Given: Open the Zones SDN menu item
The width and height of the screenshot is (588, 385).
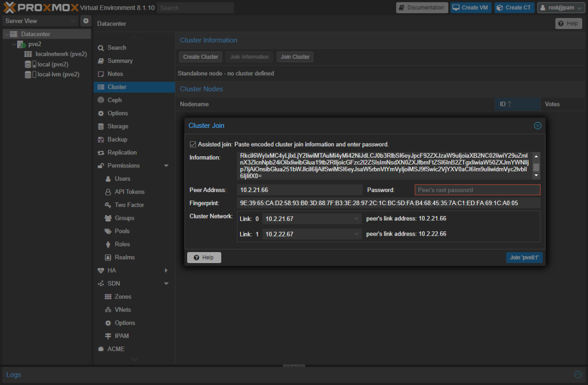Looking at the screenshot, I should tap(134, 297).
